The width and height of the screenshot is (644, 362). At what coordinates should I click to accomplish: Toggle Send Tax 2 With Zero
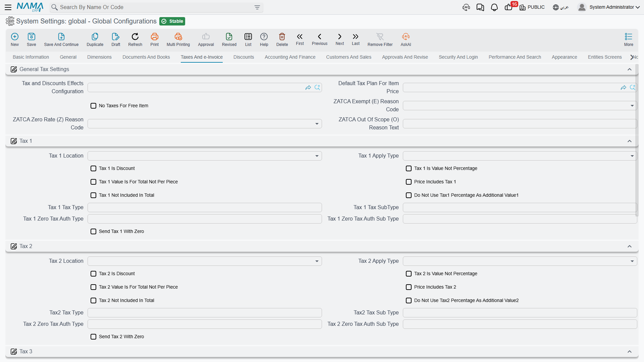point(94,337)
